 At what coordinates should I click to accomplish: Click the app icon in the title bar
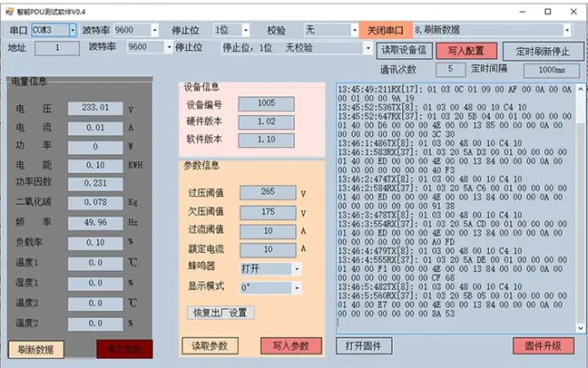(6, 9)
